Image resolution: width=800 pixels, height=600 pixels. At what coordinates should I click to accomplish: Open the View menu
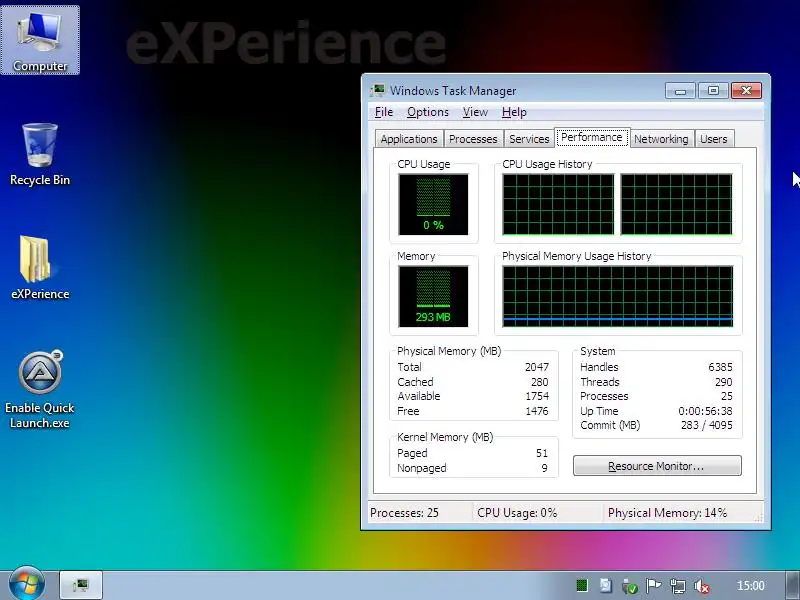[x=475, y=112]
